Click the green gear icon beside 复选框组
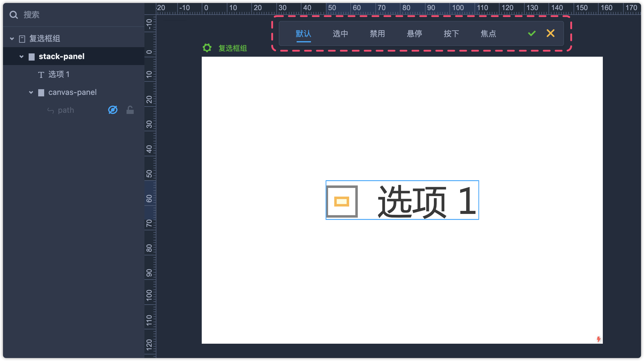Viewport: 644px width, 361px height. point(207,48)
